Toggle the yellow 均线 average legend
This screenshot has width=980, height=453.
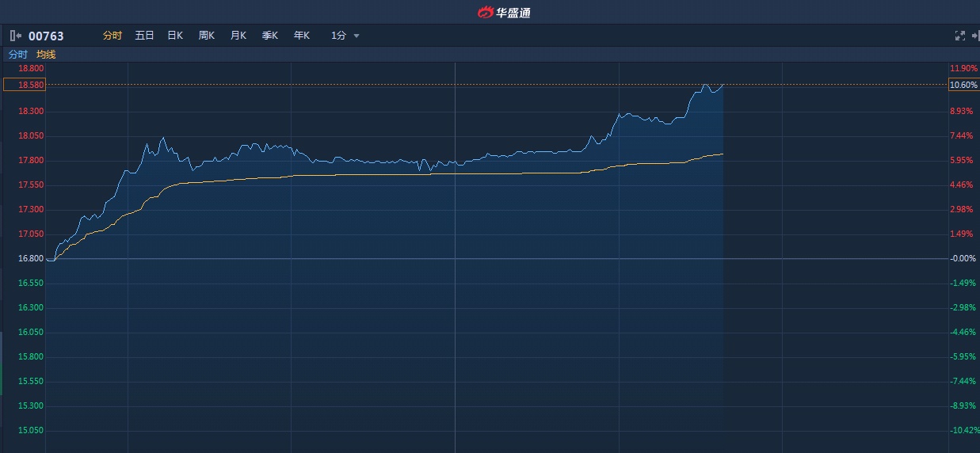tap(46, 55)
